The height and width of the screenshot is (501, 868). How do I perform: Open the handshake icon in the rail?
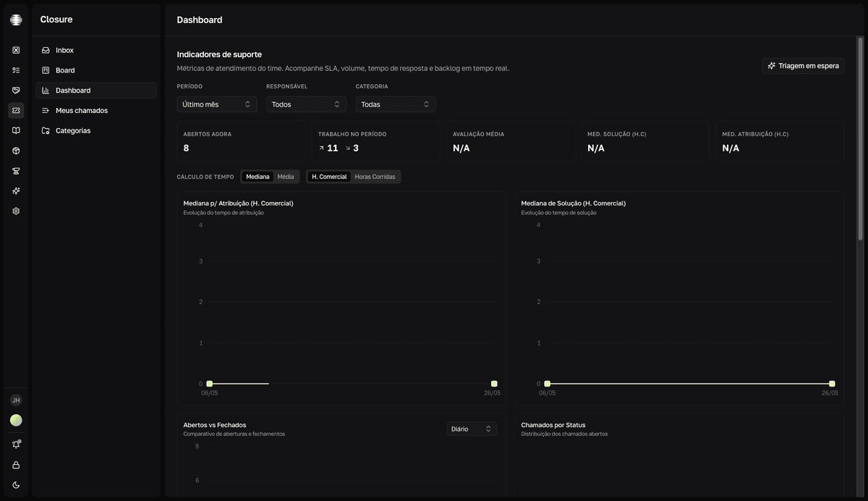[x=16, y=90]
